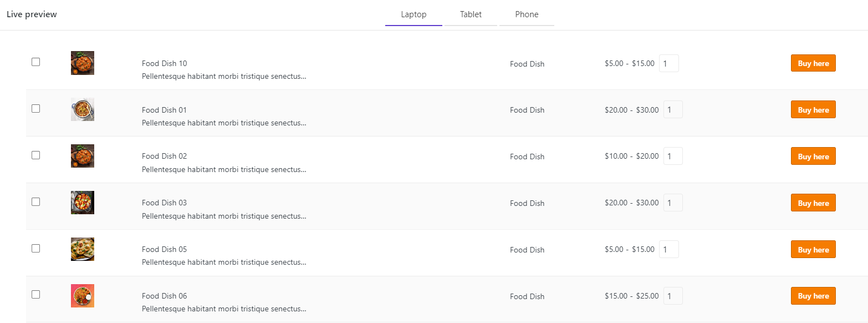Screen dimensions: 868x323
Task: Buy Food Dish 06 with Buy here button
Action: (x=813, y=296)
